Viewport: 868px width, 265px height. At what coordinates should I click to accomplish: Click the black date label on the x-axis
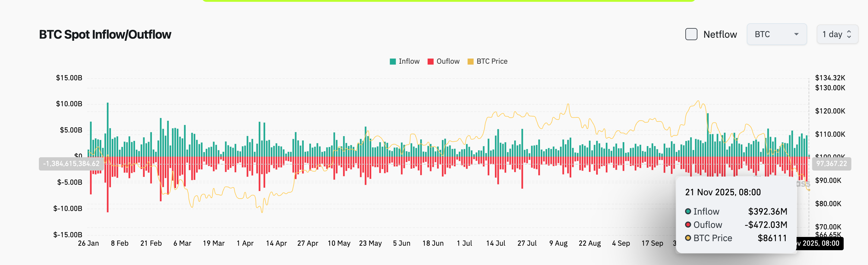click(820, 243)
